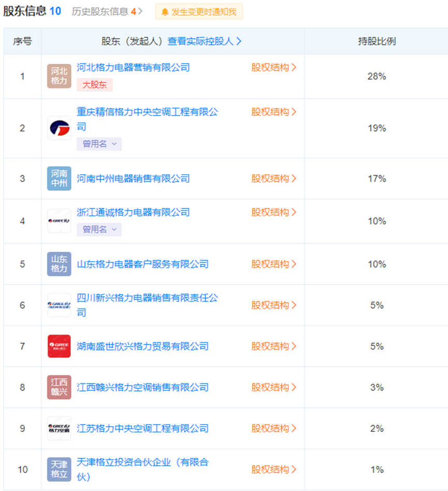Click the 大股东 tag label
Viewport: 448px width, 491px height.
(94, 85)
